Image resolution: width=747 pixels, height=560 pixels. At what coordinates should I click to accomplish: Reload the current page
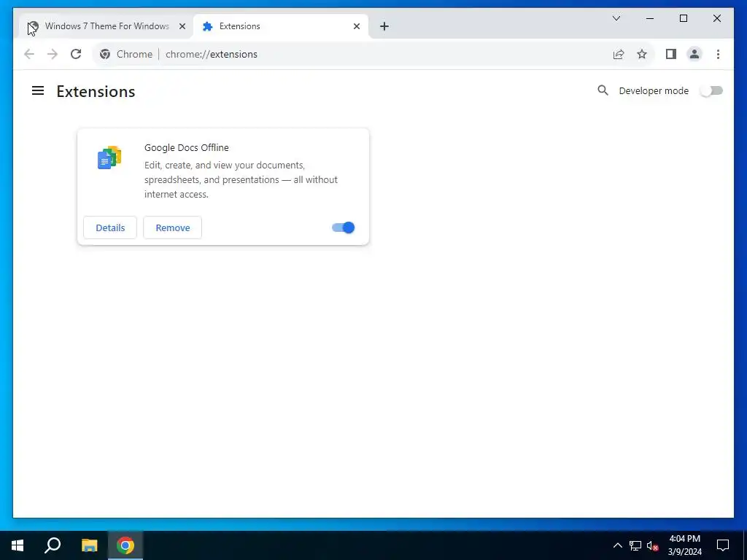[76, 54]
